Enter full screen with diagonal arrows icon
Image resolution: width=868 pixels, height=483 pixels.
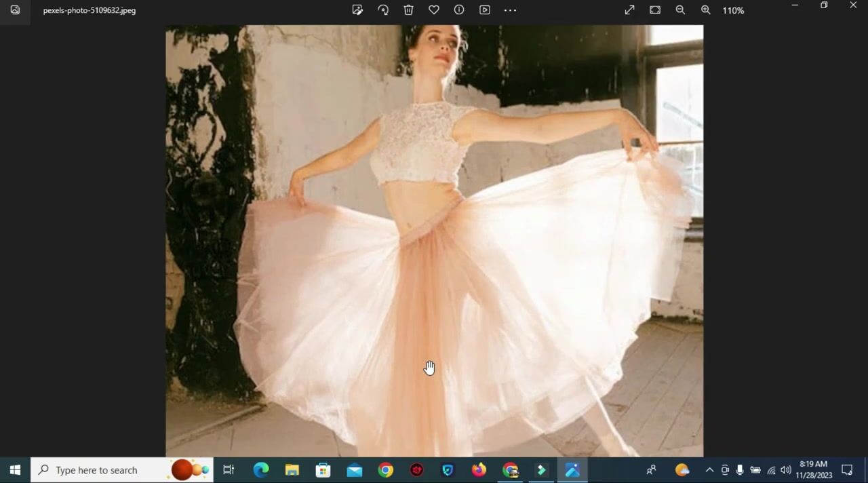coord(629,10)
